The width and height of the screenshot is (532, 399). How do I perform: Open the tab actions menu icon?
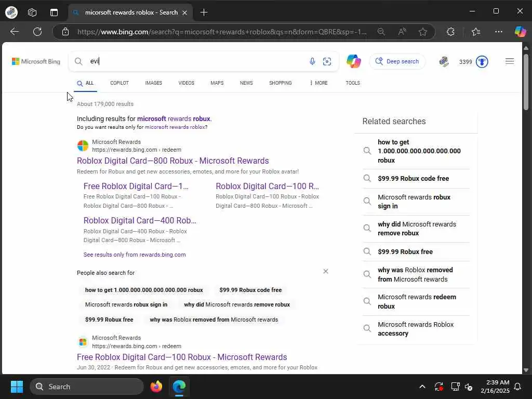pyautogui.click(x=54, y=12)
